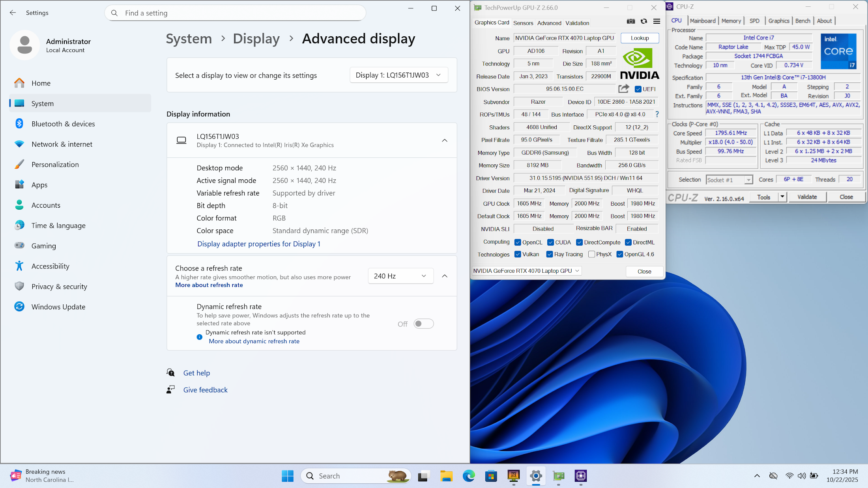Click the GPU-Z Lookup button
The height and width of the screenshot is (488, 868).
tap(640, 38)
